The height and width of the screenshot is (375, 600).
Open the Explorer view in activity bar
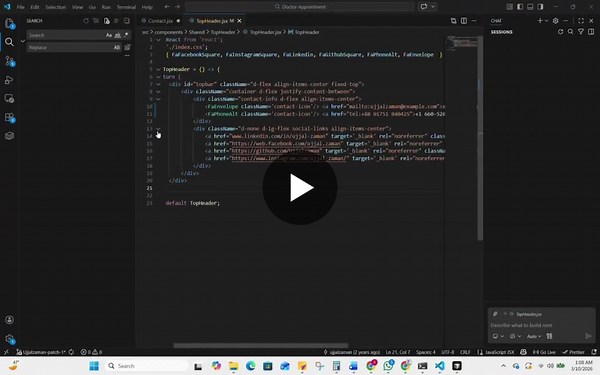coord(10,24)
